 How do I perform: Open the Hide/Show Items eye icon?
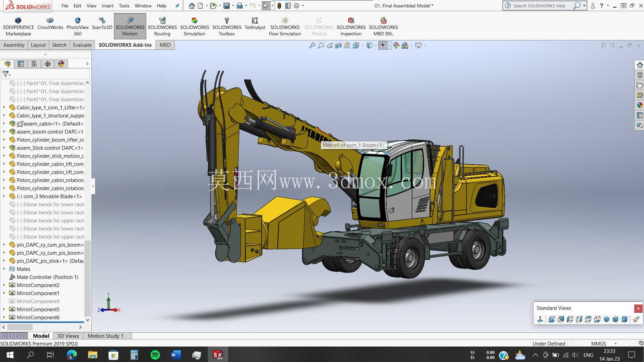[383, 45]
